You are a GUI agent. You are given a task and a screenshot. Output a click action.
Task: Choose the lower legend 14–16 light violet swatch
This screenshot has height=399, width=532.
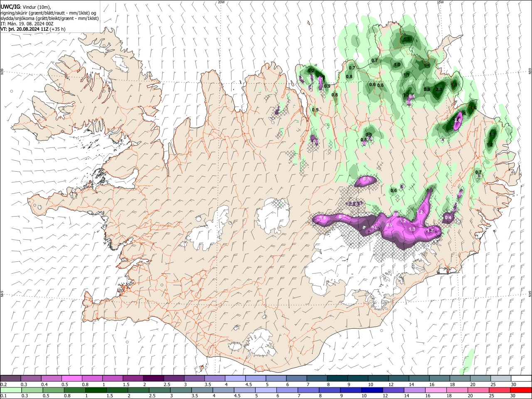pos(414,390)
